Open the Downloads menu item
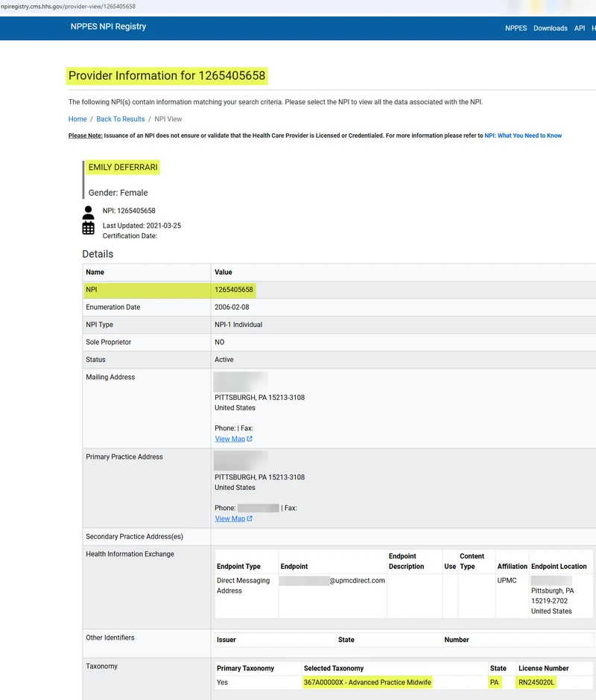The height and width of the screenshot is (700, 596). click(x=550, y=28)
